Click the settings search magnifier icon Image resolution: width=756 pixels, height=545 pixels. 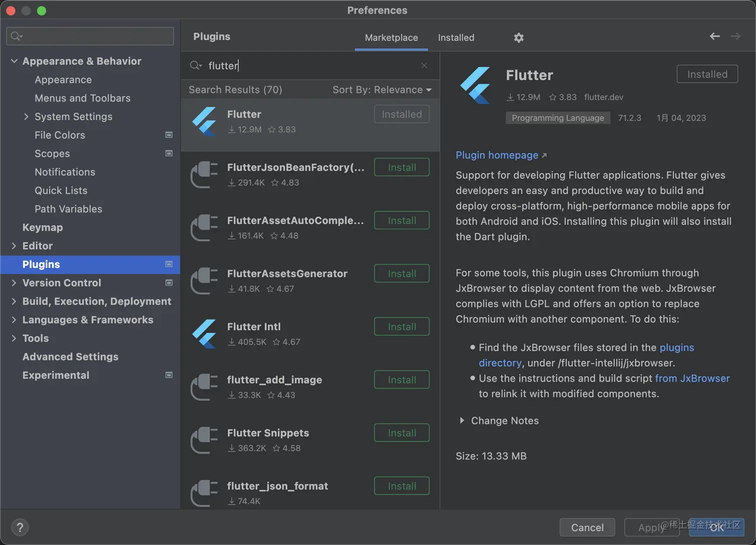pos(16,36)
